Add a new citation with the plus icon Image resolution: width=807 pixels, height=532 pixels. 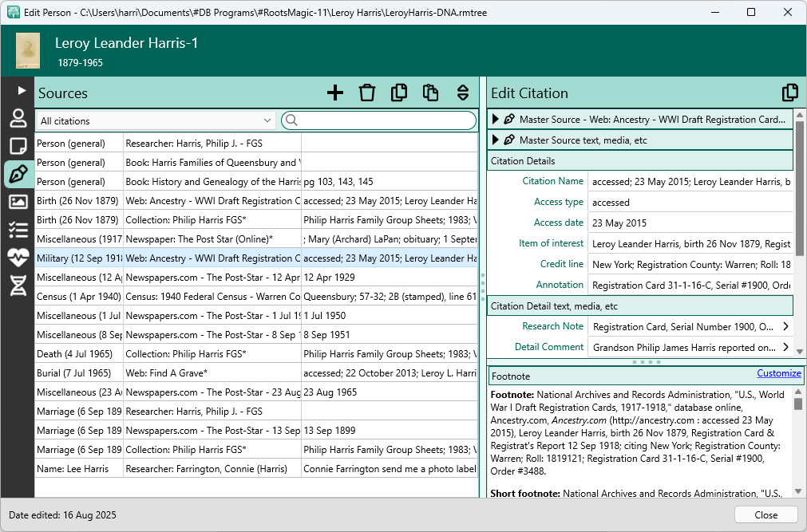(x=335, y=93)
